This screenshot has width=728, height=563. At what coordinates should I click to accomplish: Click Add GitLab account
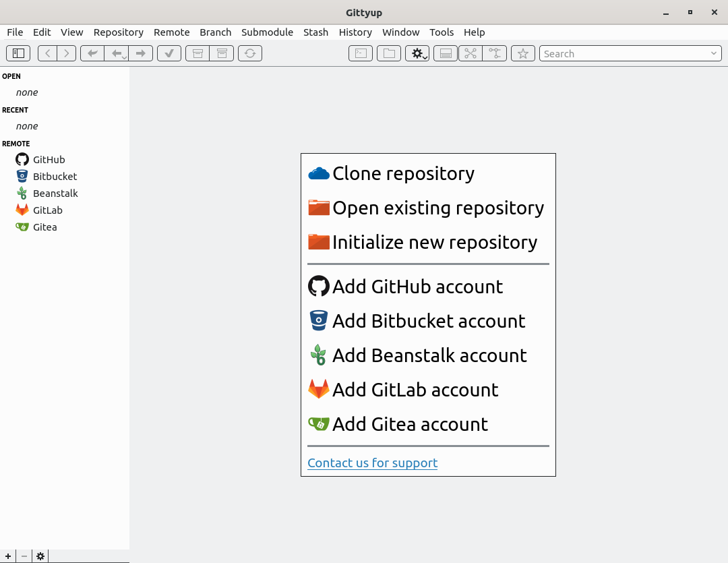click(403, 390)
